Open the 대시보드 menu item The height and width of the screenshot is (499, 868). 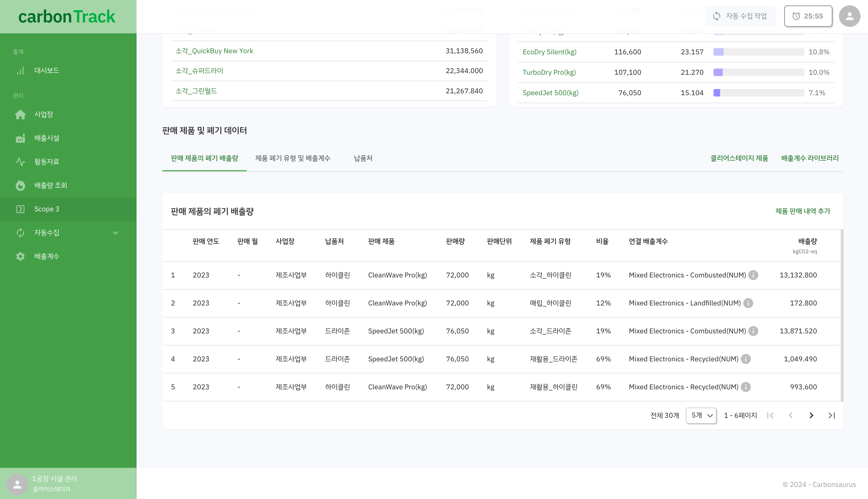click(x=68, y=71)
